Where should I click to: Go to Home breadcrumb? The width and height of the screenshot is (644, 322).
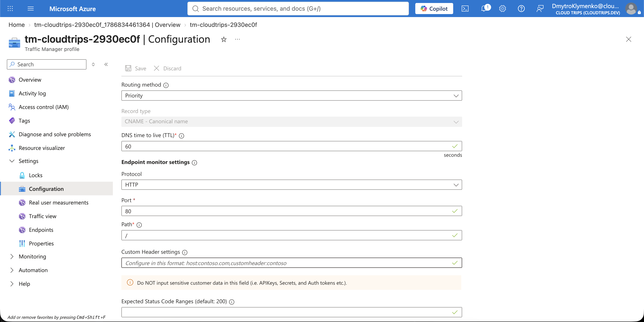16,25
